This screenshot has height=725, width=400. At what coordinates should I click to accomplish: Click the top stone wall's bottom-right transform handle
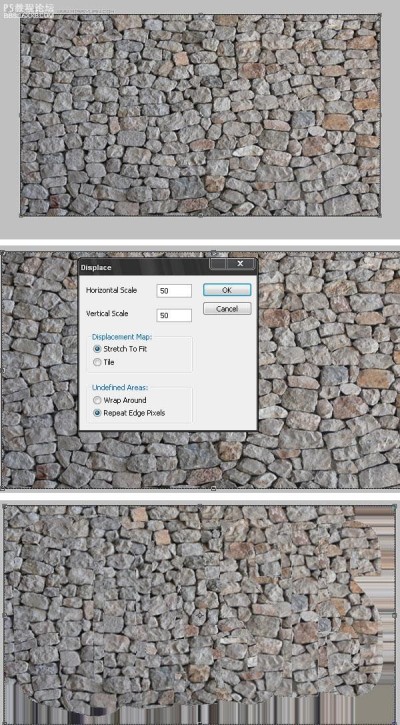tap(380, 215)
